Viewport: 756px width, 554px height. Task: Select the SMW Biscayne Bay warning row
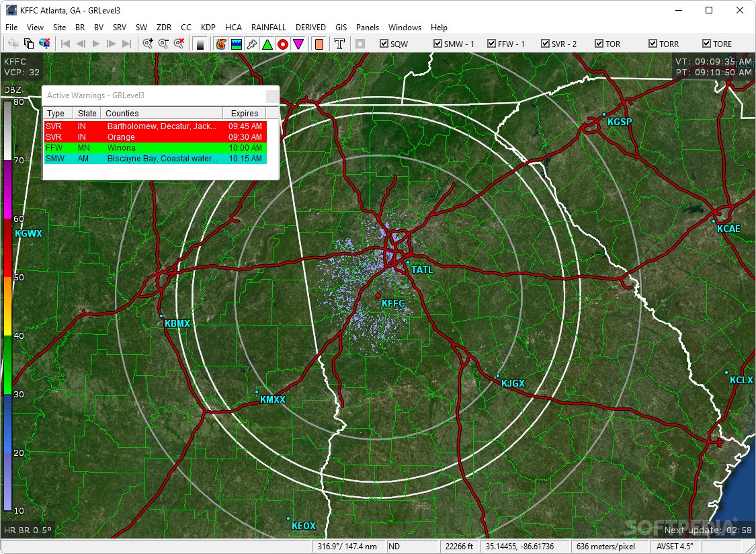click(x=155, y=158)
